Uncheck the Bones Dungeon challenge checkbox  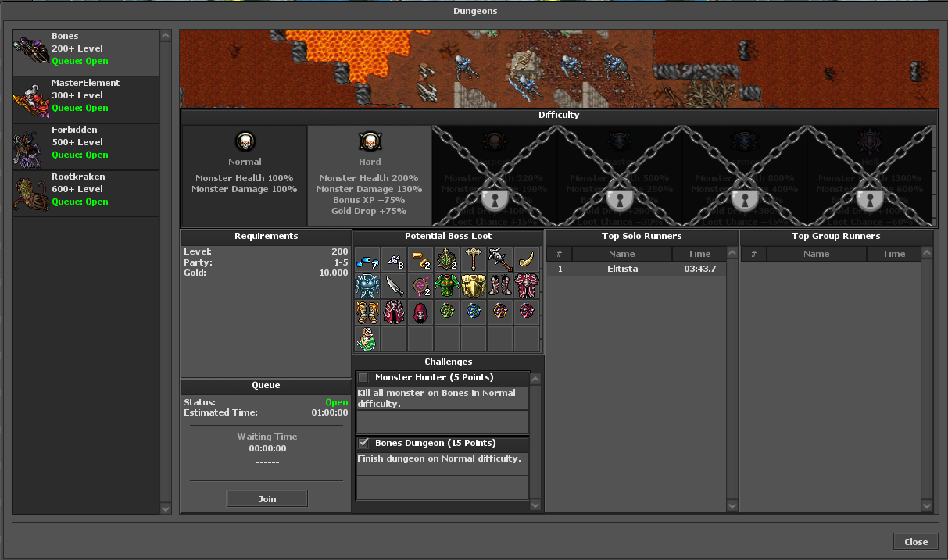363,443
